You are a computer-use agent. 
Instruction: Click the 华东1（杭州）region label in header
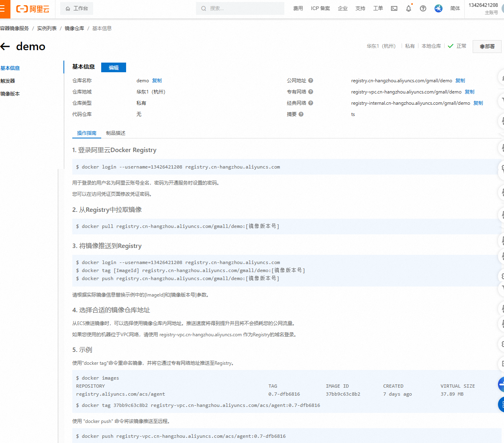[381, 46]
